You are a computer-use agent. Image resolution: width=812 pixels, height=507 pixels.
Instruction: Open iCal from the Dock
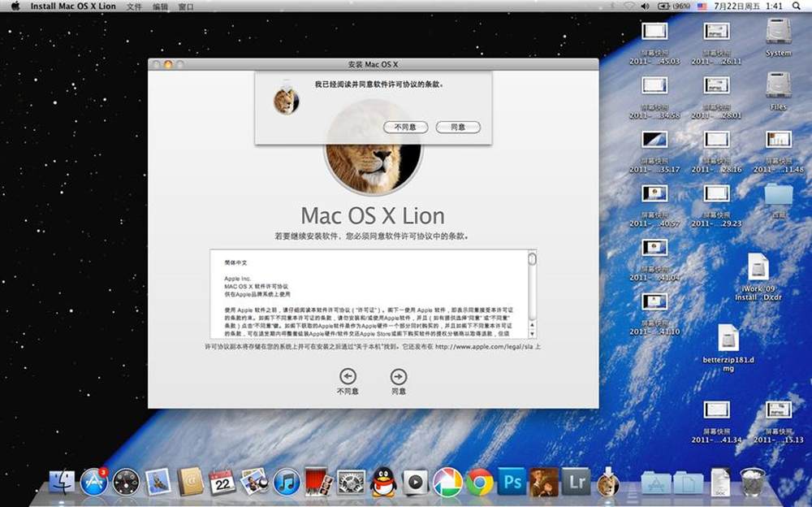pos(222,483)
